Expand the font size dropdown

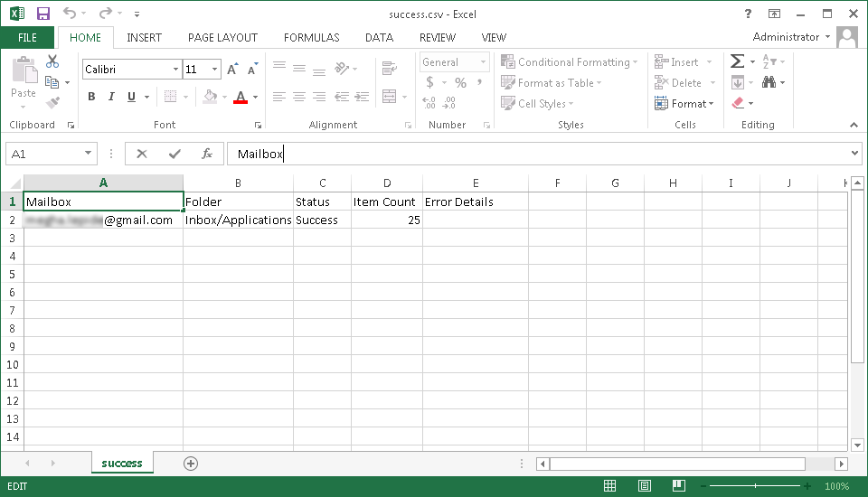pos(214,70)
